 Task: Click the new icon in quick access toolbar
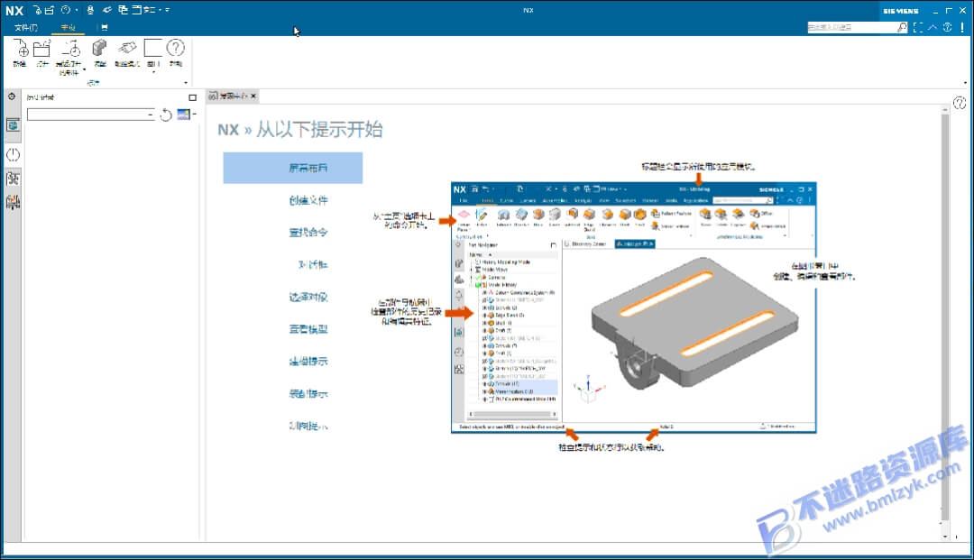tap(37, 10)
